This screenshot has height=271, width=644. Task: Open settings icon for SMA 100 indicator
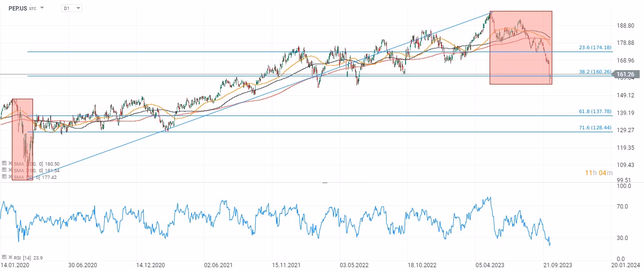point(4,170)
